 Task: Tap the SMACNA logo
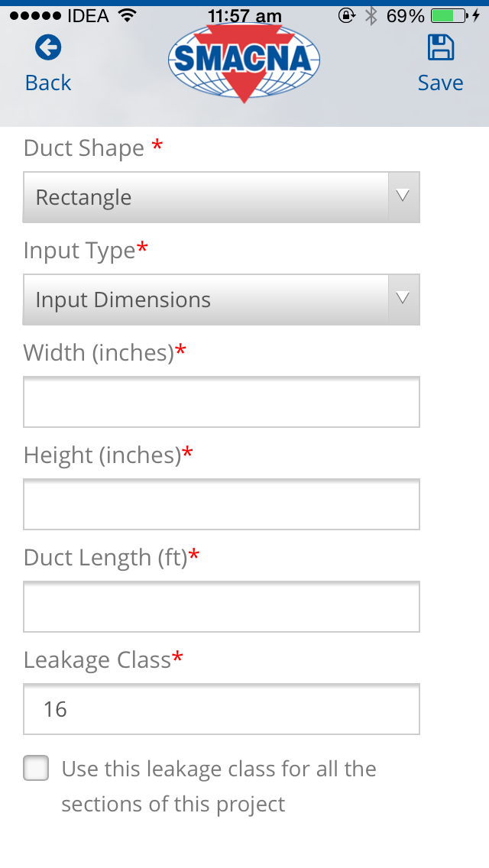point(244,62)
